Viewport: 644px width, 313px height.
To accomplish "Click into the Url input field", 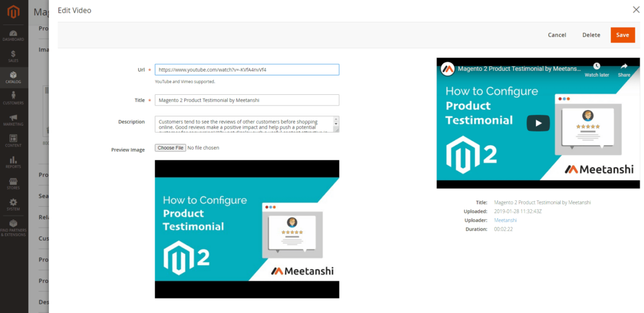I will 247,70.
